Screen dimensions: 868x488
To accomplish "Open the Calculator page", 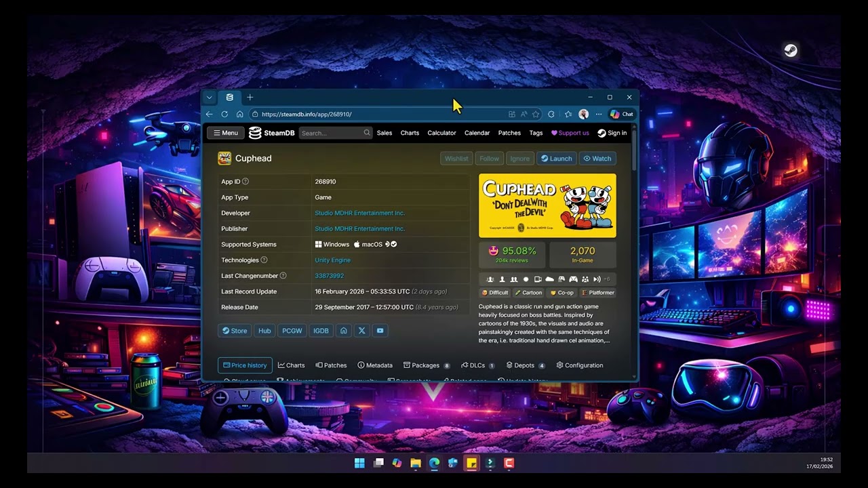I will click(x=441, y=133).
